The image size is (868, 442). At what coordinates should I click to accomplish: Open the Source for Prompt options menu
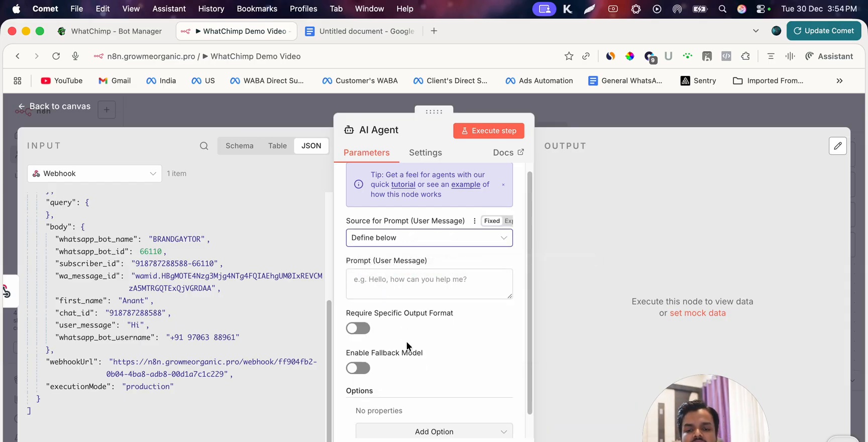(475, 221)
